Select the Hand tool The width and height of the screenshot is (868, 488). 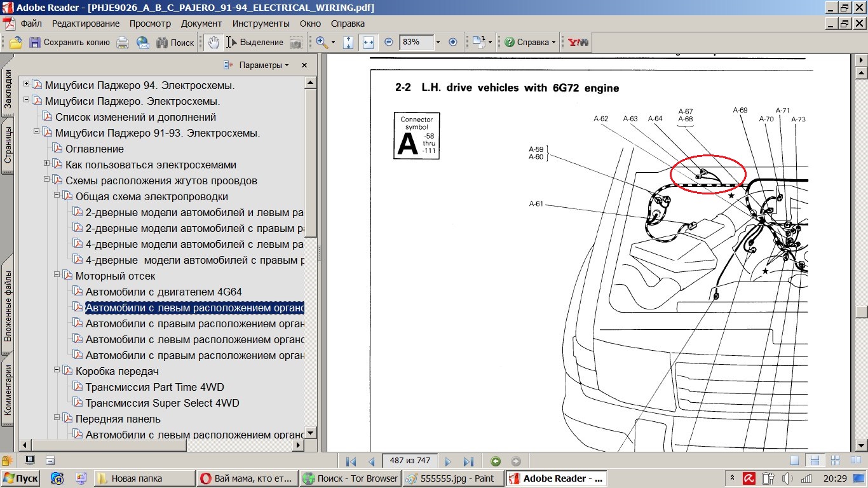(214, 43)
